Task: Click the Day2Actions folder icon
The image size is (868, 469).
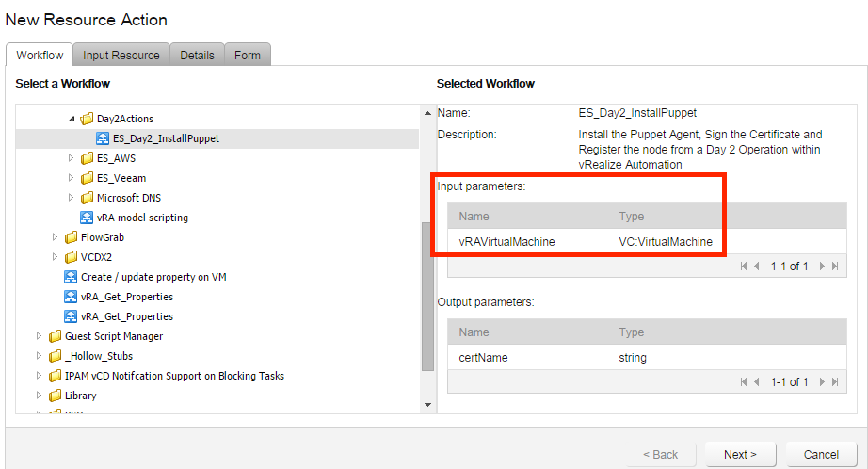Action: 88,120
